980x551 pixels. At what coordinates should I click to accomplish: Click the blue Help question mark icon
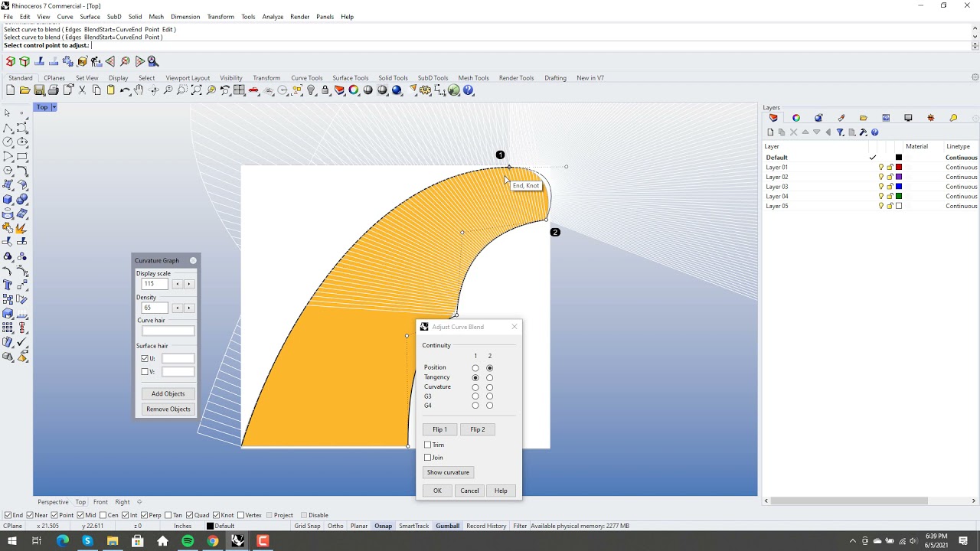click(x=469, y=90)
